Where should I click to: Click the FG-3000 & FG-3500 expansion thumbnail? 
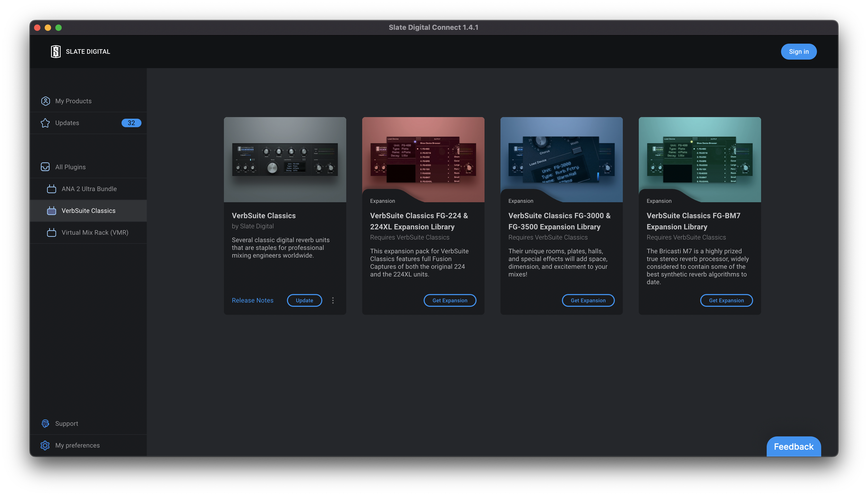[x=561, y=159]
